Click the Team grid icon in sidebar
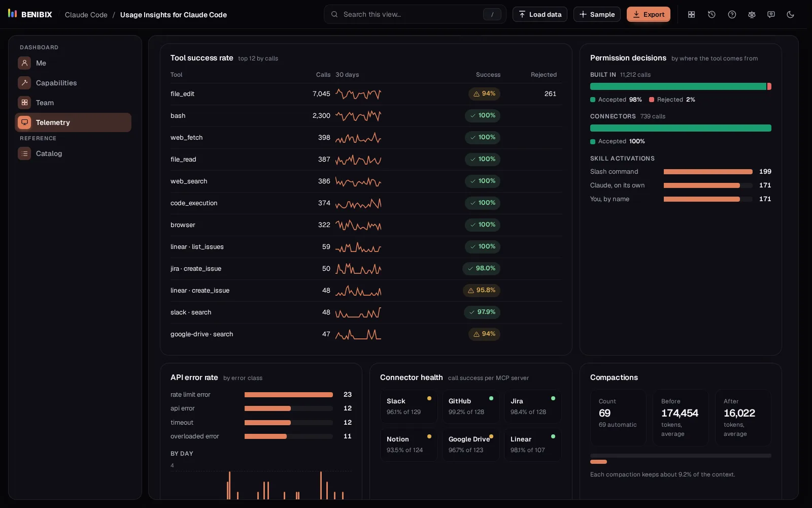This screenshot has height=508, width=812. (x=24, y=103)
